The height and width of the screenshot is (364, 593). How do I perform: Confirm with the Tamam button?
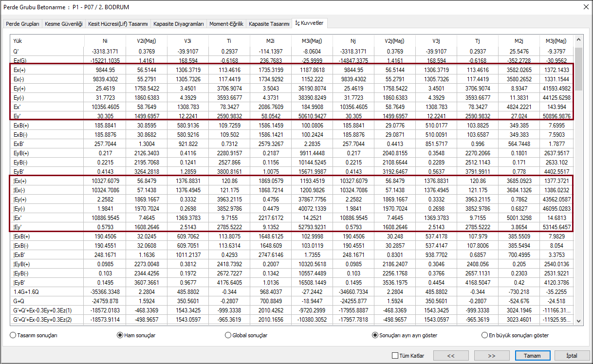532,356
